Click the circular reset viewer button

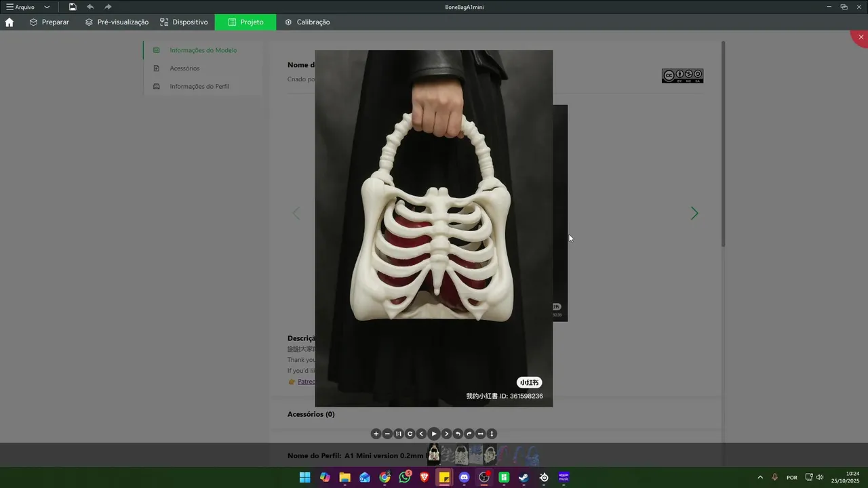pos(410,434)
